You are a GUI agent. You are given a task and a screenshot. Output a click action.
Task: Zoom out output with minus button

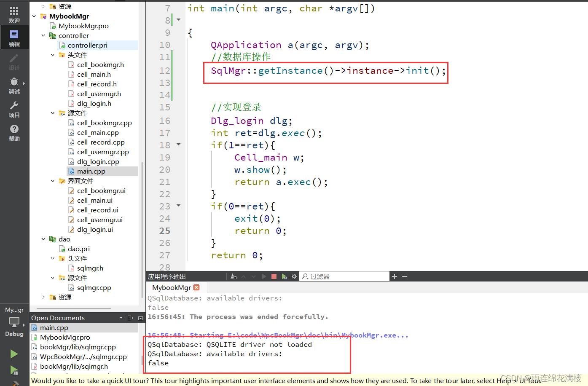[x=405, y=276]
